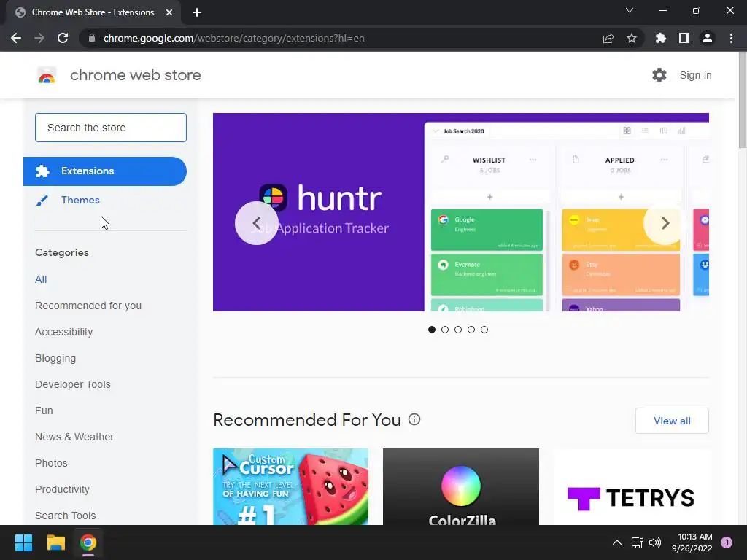Click the address bar URL
Screen dimensions: 747x560
233,38
